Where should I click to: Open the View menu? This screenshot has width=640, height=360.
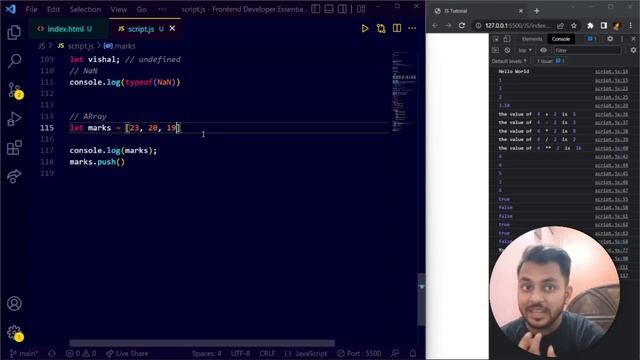click(x=118, y=9)
